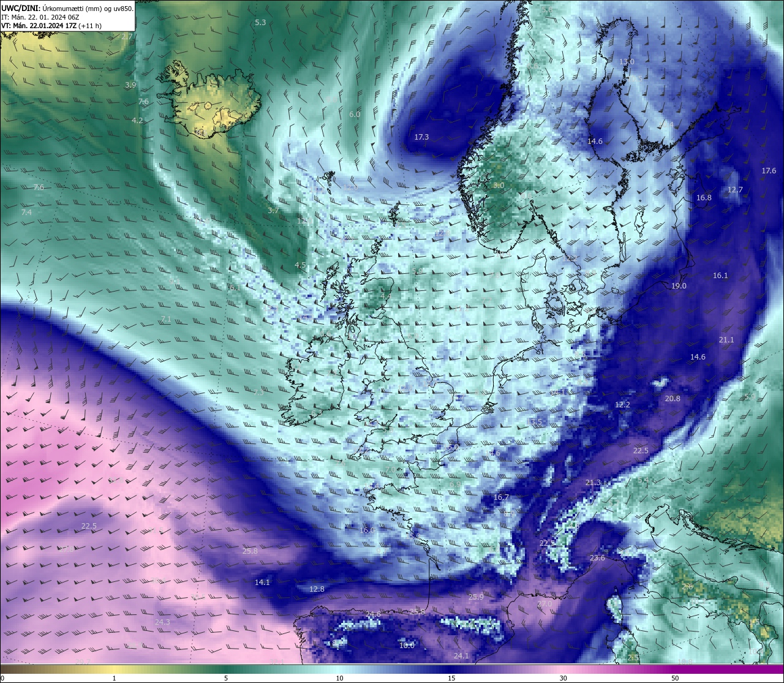Click the 25.9 value label
Screen dimensions: 784x683
[x=476, y=597]
